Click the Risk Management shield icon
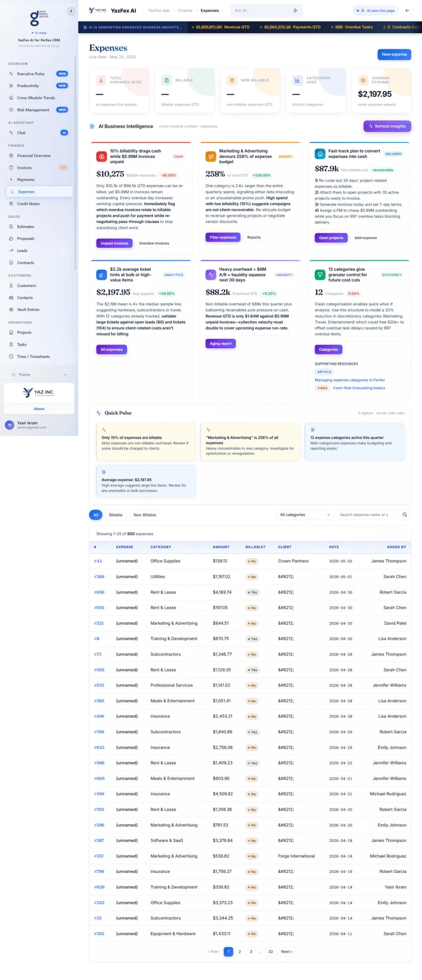This screenshot has height=980, width=422. (11, 110)
